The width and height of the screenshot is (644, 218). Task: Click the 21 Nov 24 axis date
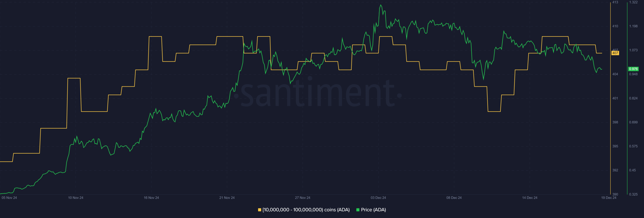[x=227, y=198]
